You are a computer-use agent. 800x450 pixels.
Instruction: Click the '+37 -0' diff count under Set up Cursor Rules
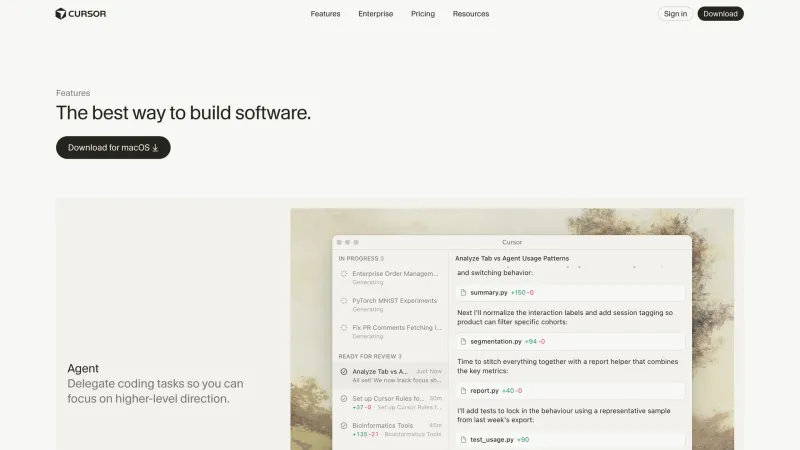(x=362, y=408)
